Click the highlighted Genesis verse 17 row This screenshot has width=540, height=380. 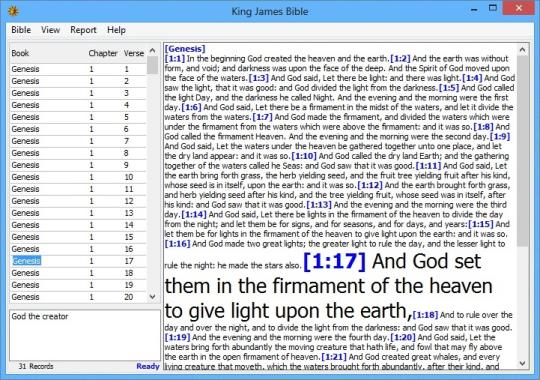coord(78,261)
